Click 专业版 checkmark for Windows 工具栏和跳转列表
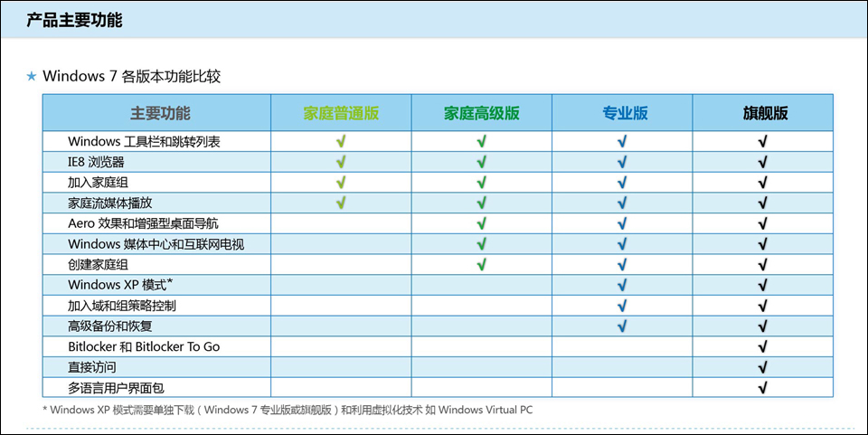Viewport: 868px width, 435px height. [x=622, y=141]
